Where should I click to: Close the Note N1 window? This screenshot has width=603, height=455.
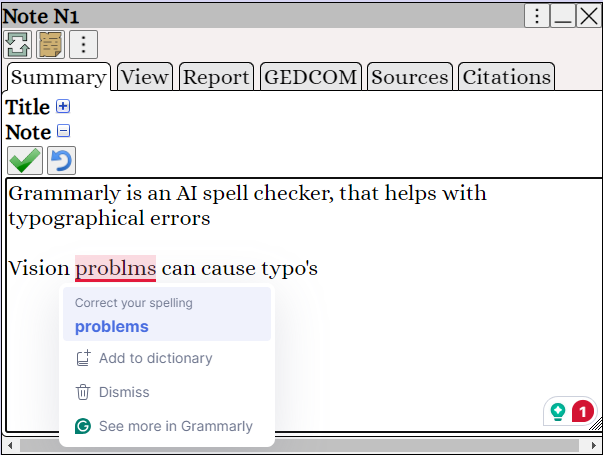pos(589,16)
